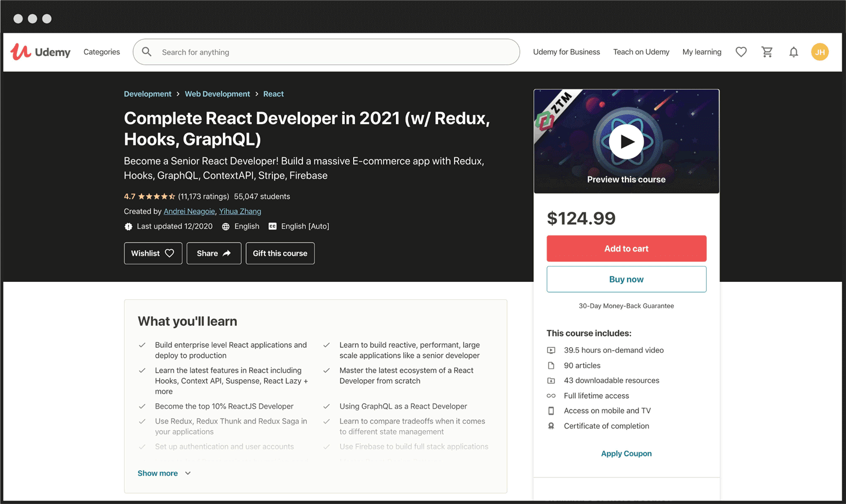Screen dimensions: 846x504
Task: Add the course to cart
Action: [x=626, y=248]
